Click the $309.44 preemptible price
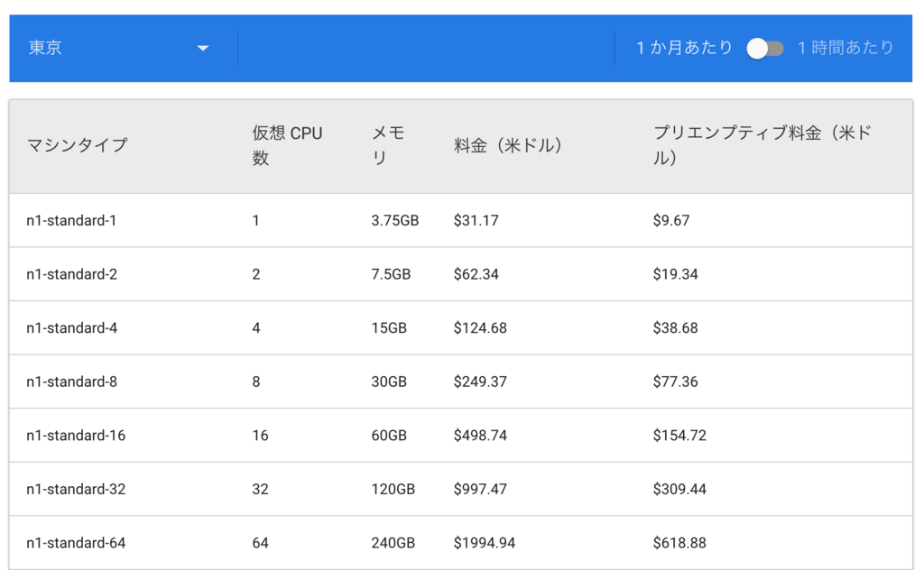 click(679, 490)
